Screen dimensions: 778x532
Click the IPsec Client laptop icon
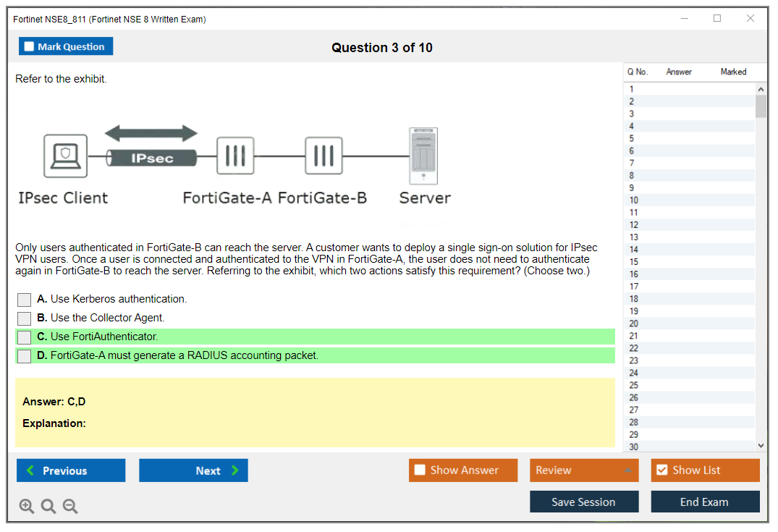[66, 156]
